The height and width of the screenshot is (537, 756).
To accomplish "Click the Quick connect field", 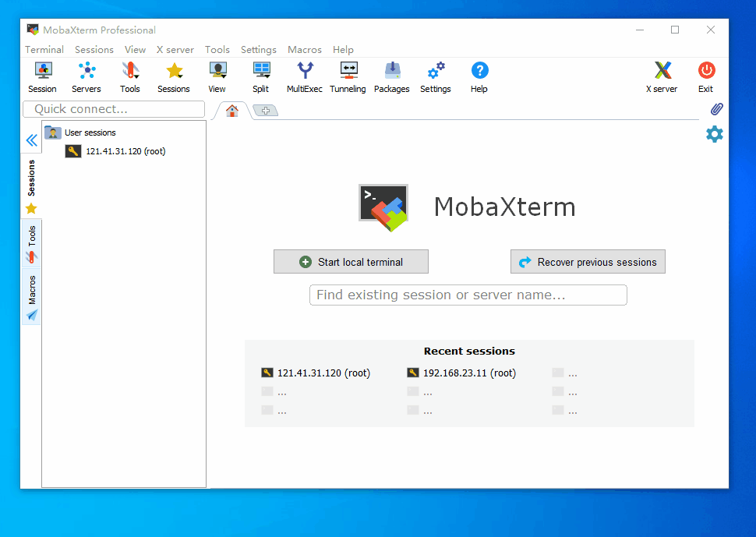I will pos(114,109).
